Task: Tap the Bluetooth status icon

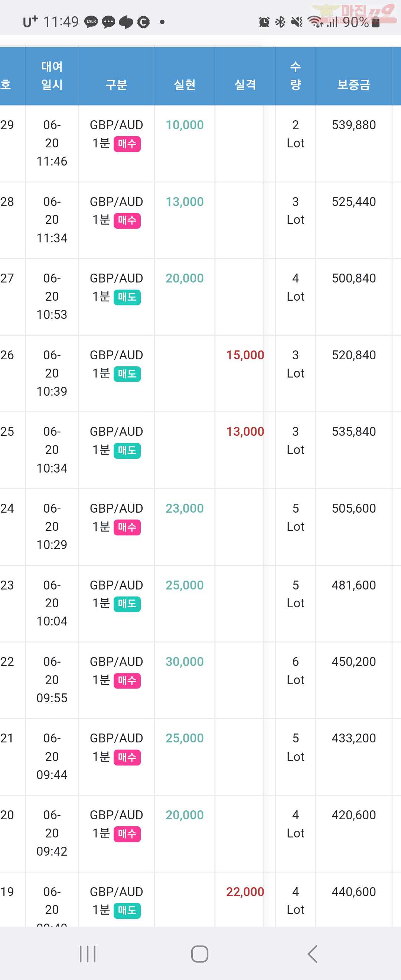Action: 280,22
